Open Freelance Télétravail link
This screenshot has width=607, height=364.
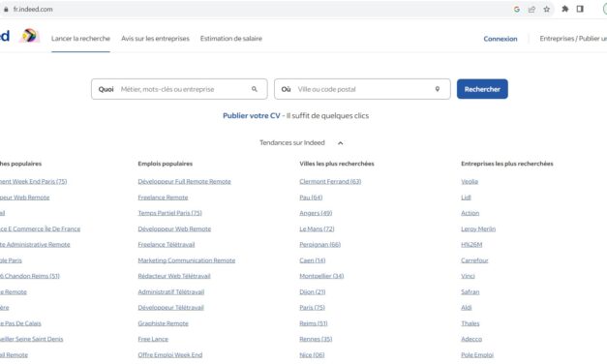[x=167, y=244]
